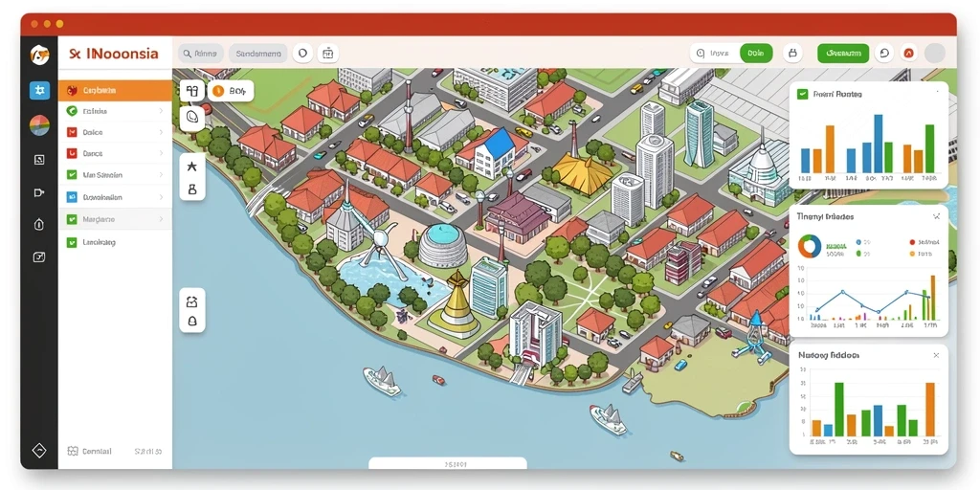Toggle checkbox on Foam Roanteg chart panel

803,94
